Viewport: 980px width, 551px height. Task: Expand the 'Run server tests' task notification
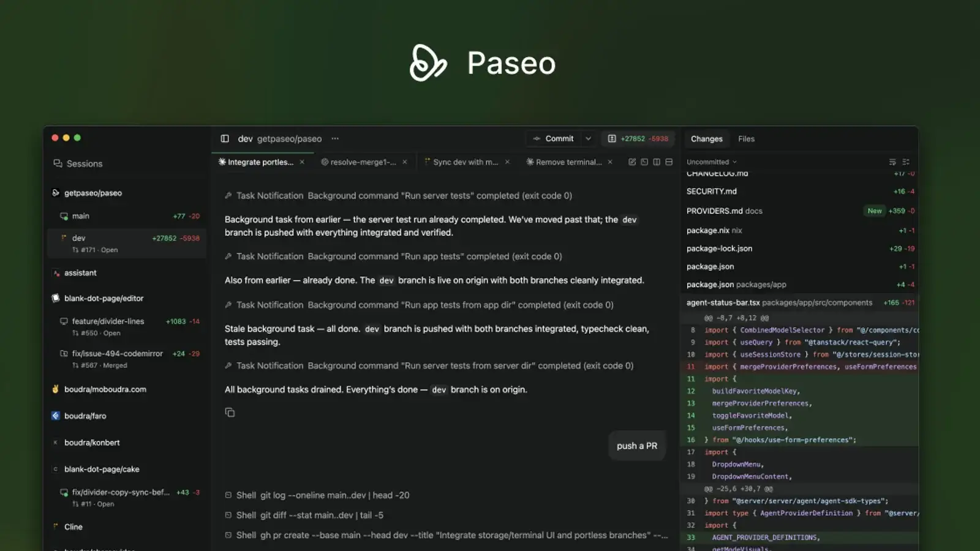point(398,196)
